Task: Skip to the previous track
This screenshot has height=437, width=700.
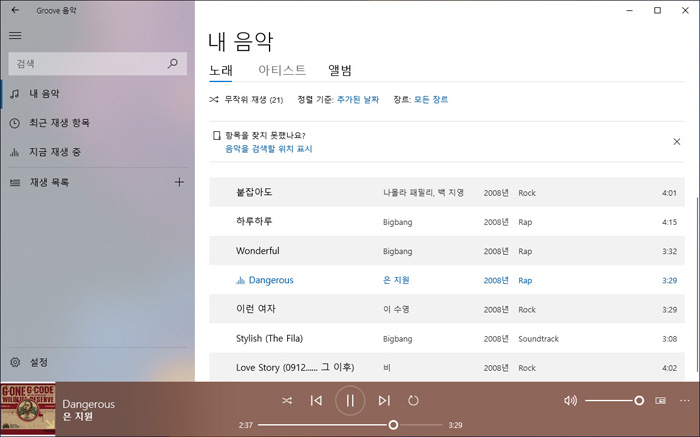Action: (316, 401)
